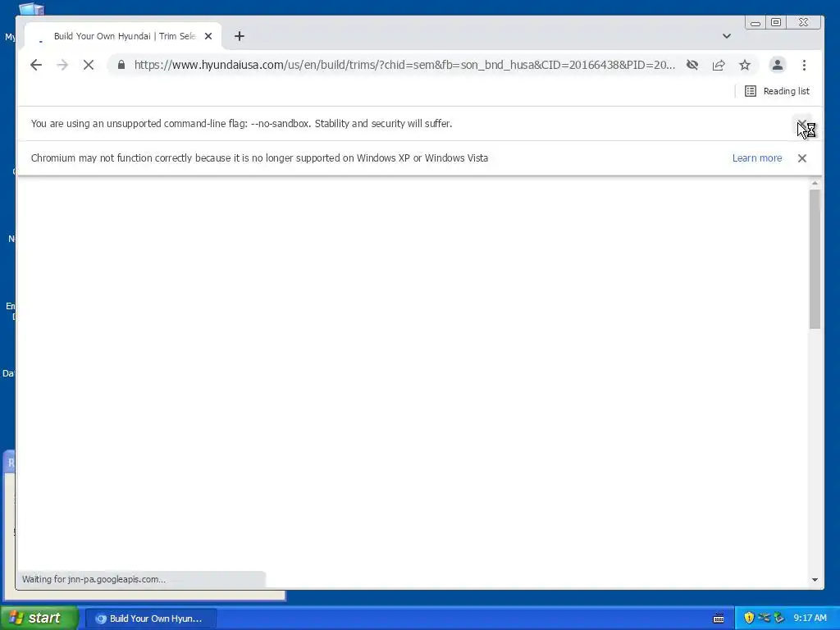Open the Windows start menu
The height and width of the screenshot is (630, 840).
tap(39, 619)
